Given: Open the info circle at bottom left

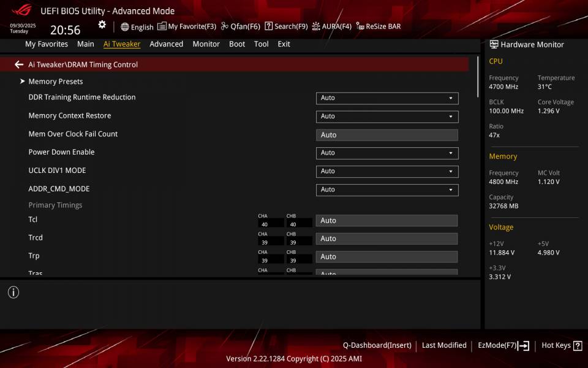Looking at the screenshot, I should click(13, 293).
